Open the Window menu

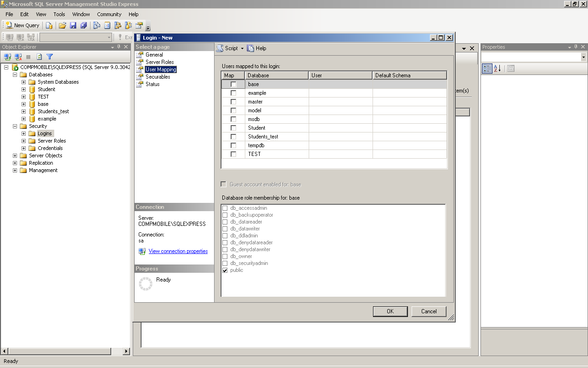coord(81,14)
